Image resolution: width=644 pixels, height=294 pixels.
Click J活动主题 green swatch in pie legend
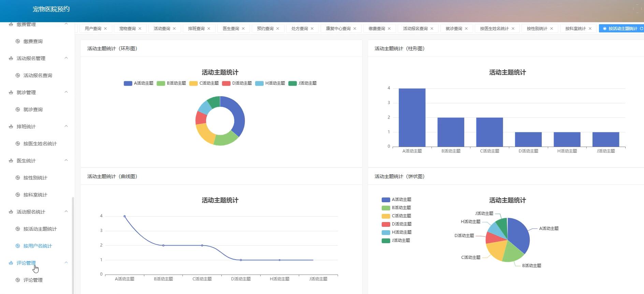point(386,240)
